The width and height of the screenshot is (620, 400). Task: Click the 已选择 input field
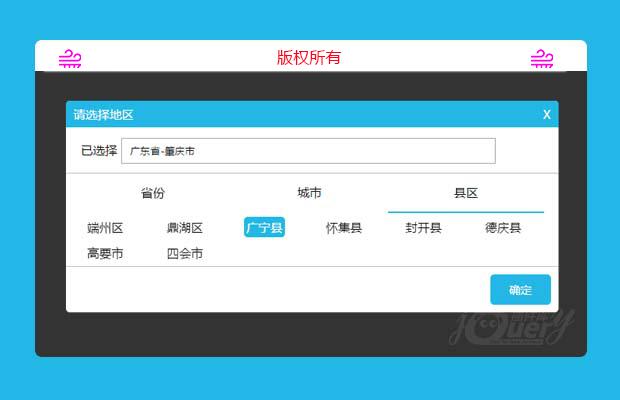coord(308,151)
